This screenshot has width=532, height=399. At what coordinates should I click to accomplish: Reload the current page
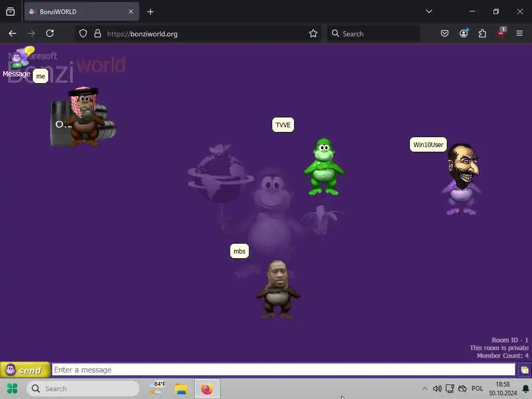(50, 33)
